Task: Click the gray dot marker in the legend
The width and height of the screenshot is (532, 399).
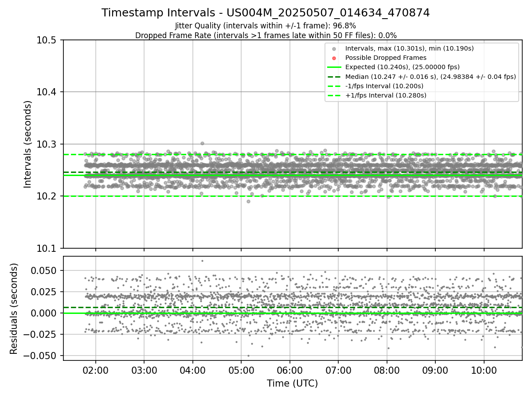Action: [334, 49]
